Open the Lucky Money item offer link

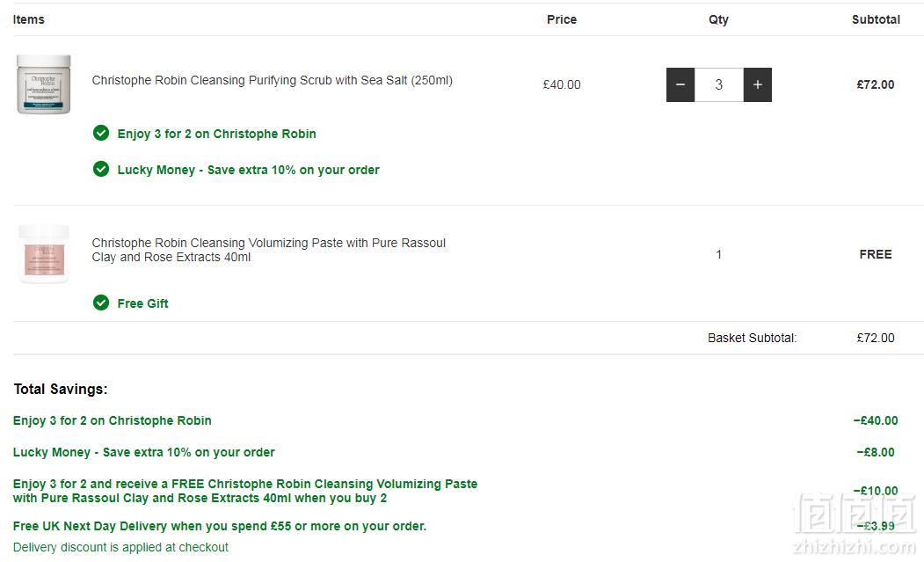coord(248,170)
